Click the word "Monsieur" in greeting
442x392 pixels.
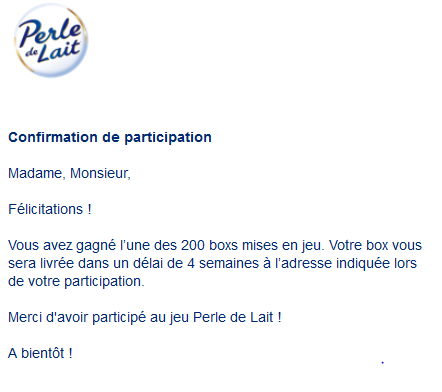click(100, 173)
